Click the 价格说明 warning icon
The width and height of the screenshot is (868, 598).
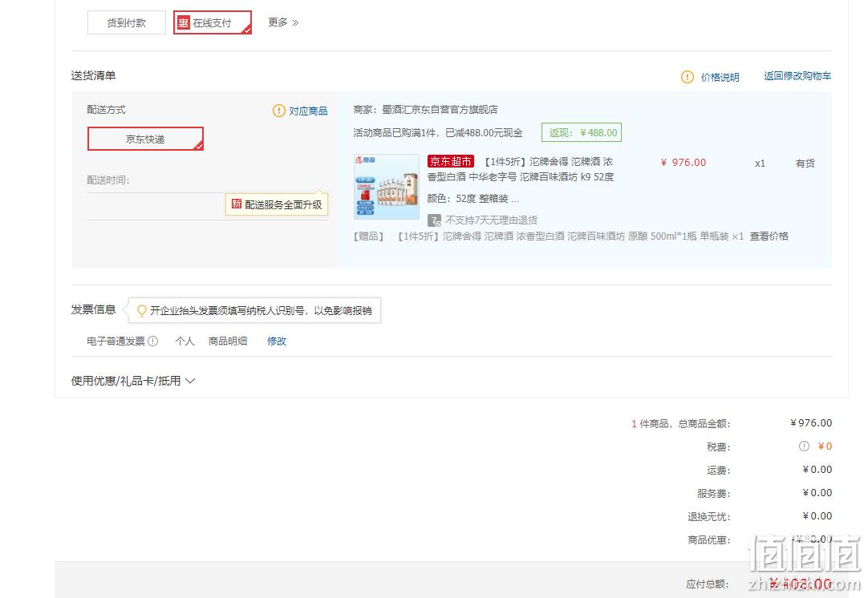coord(687,77)
